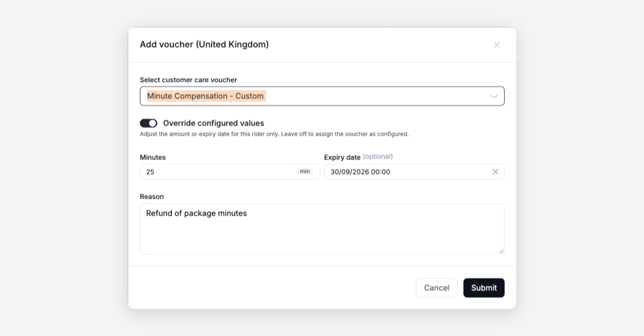Clear the expiry date value
The width and height of the screenshot is (644, 336).
(495, 171)
